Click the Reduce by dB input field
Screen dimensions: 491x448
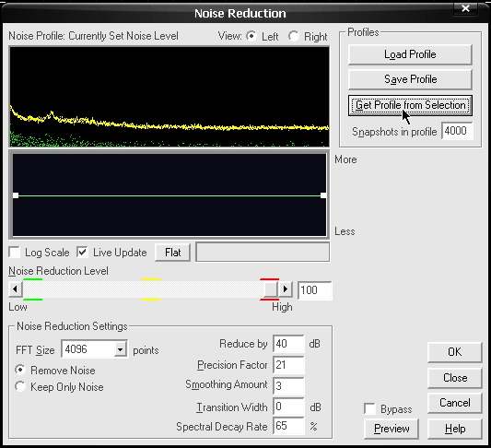pos(288,344)
